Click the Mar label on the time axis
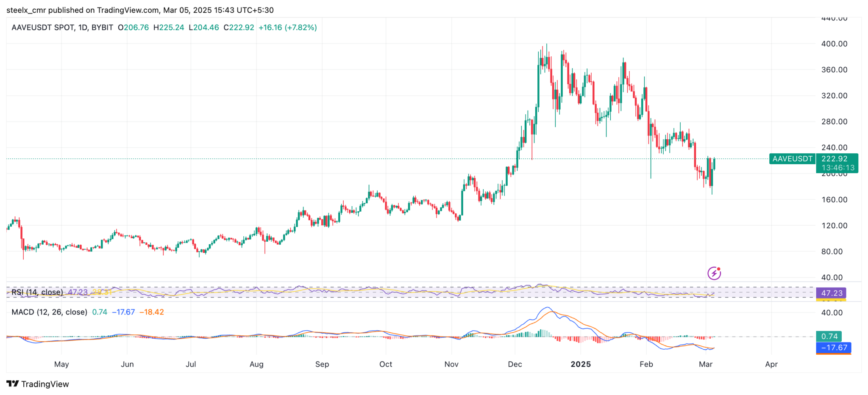The height and width of the screenshot is (395, 868). click(707, 364)
